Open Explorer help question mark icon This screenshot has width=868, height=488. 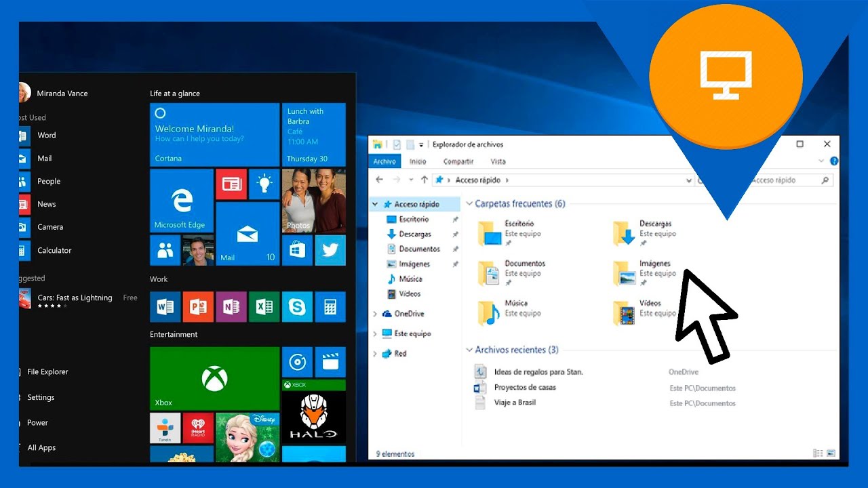coord(834,161)
